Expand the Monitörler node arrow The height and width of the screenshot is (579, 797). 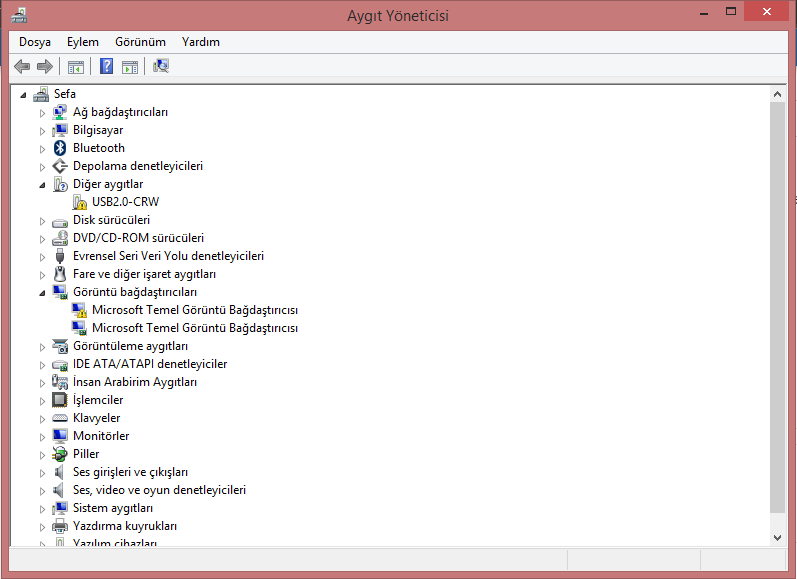click(x=42, y=437)
